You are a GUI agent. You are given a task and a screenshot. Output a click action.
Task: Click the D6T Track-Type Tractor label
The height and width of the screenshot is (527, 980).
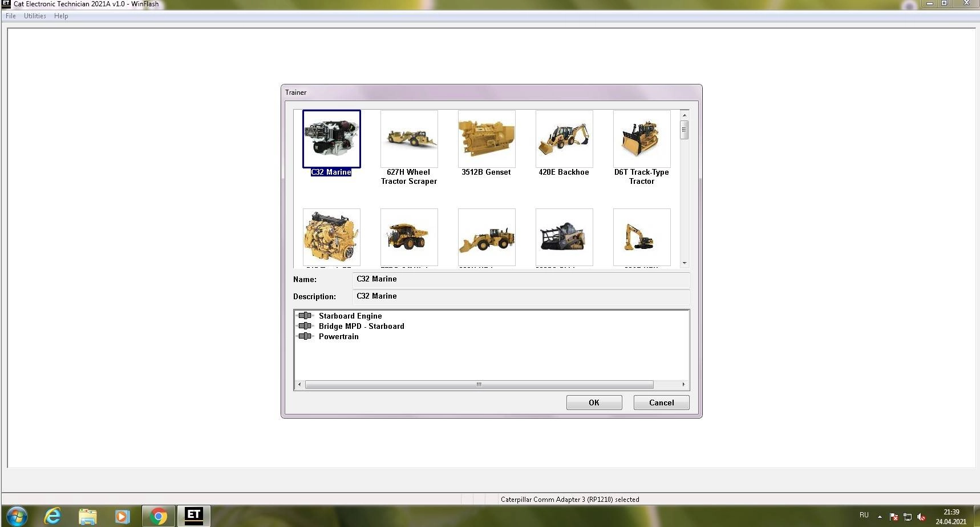(642, 176)
